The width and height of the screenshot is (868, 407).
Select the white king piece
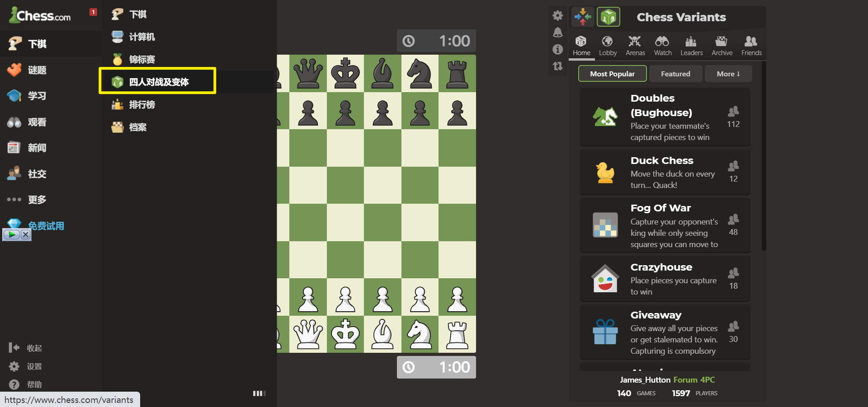pos(345,334)
